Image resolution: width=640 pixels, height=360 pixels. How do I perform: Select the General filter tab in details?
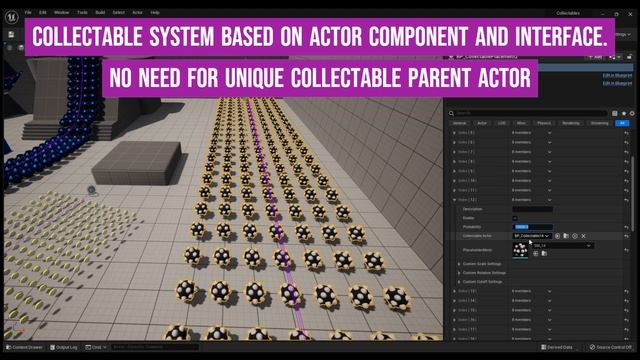(x=459, y=123)
